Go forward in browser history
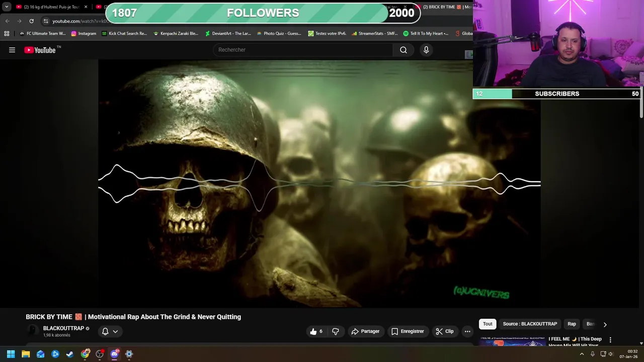The height and width of the screenshot is (362, 644). [x=19, y=21]
